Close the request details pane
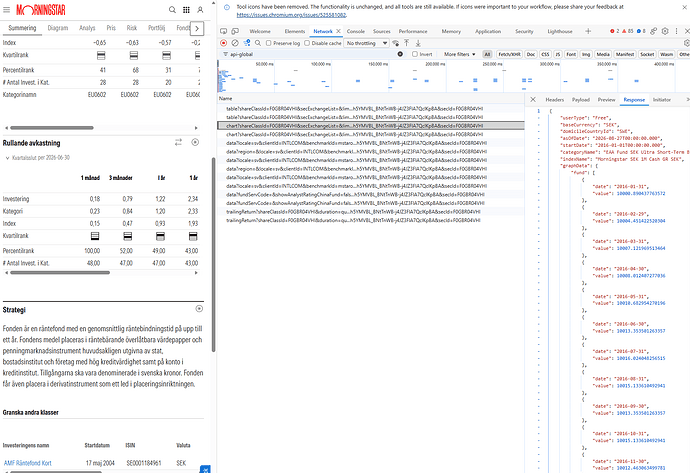 click(x=532, y=99)
